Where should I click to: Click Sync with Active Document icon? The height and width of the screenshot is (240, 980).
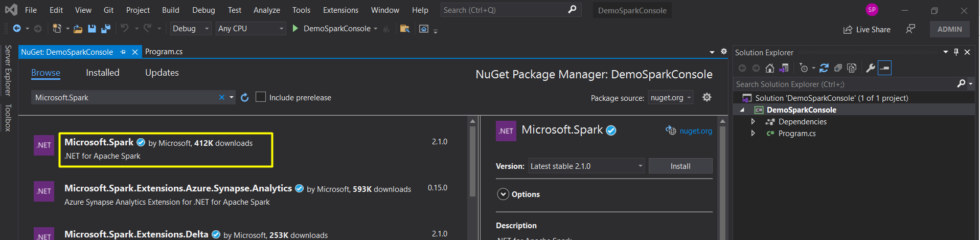point(824,68)
